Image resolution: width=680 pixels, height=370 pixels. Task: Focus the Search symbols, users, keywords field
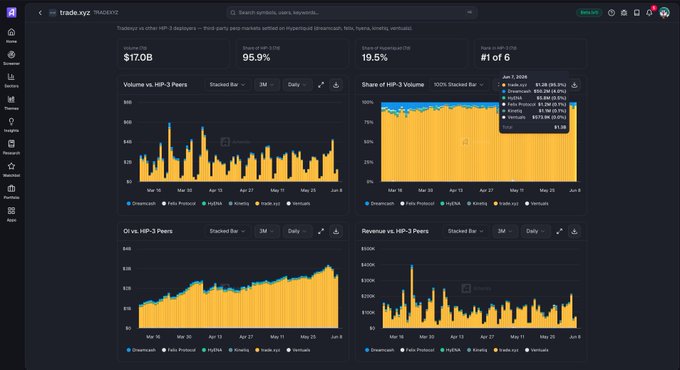(x=352, y=13)
